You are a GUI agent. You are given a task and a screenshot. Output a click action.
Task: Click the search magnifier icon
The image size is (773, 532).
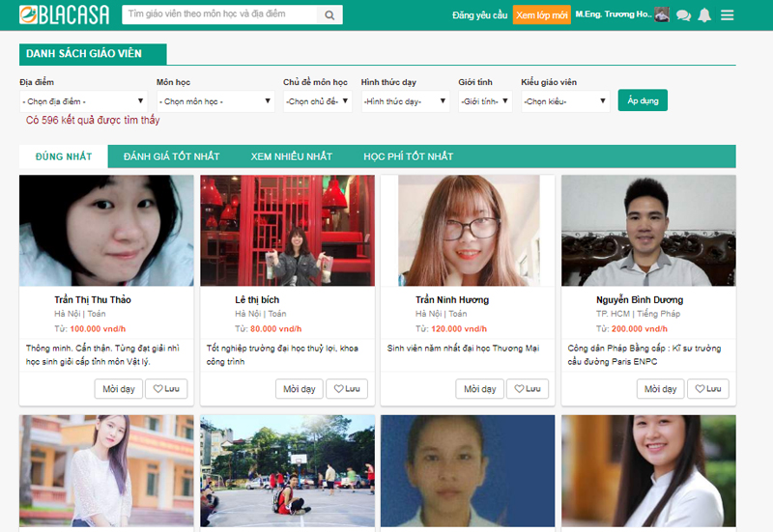pos(329,15)
